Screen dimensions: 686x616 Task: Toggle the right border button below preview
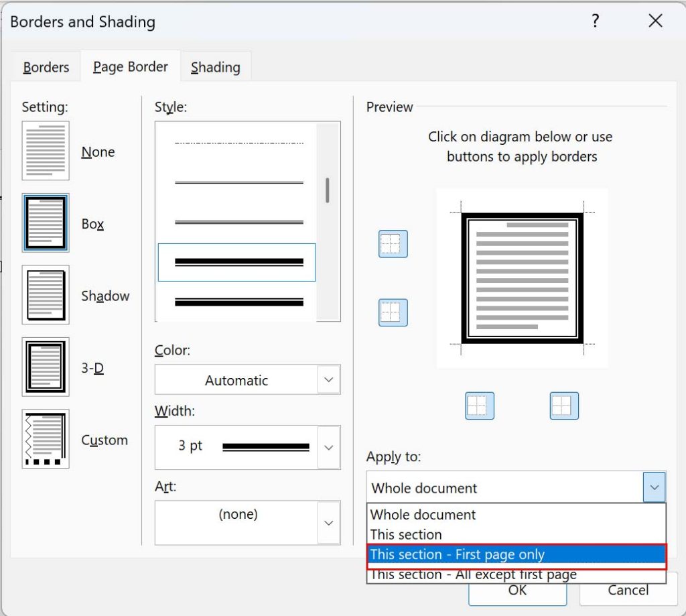[x=564, y=406]
